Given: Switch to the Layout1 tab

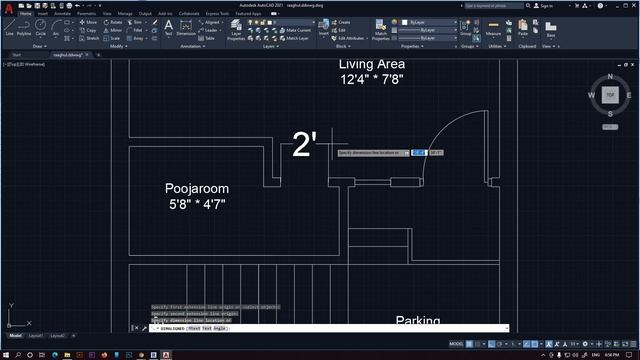Looking at the screenshot, I should [x=36, y=336].
